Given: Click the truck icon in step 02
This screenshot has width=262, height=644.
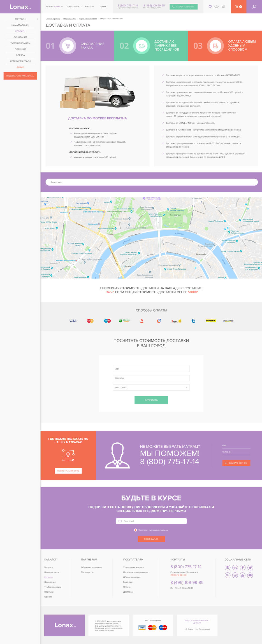Looking at the screenshot, I should tap(142, 46).
